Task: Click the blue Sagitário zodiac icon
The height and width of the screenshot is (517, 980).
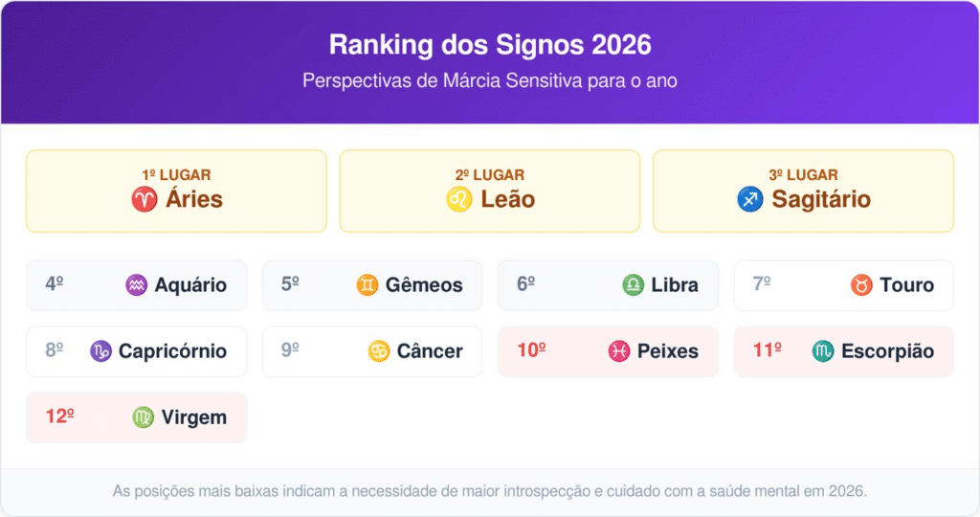Action: click(x=750, y=199)
